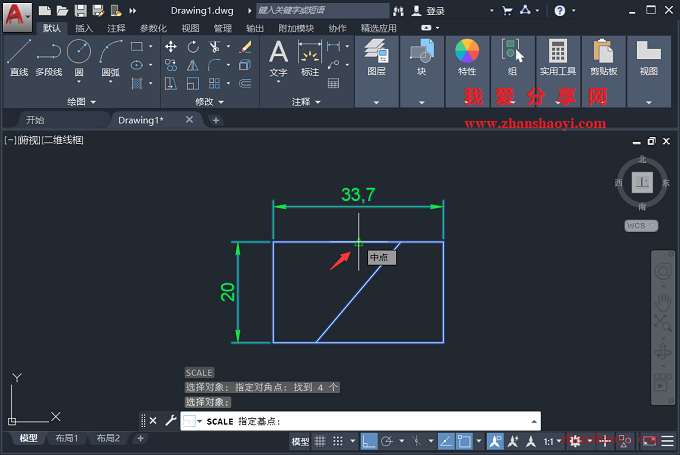This screenshot has height=455, width=680.
Task: Expand the Draw (绘图) panel
Action: (x=82, y=102)
